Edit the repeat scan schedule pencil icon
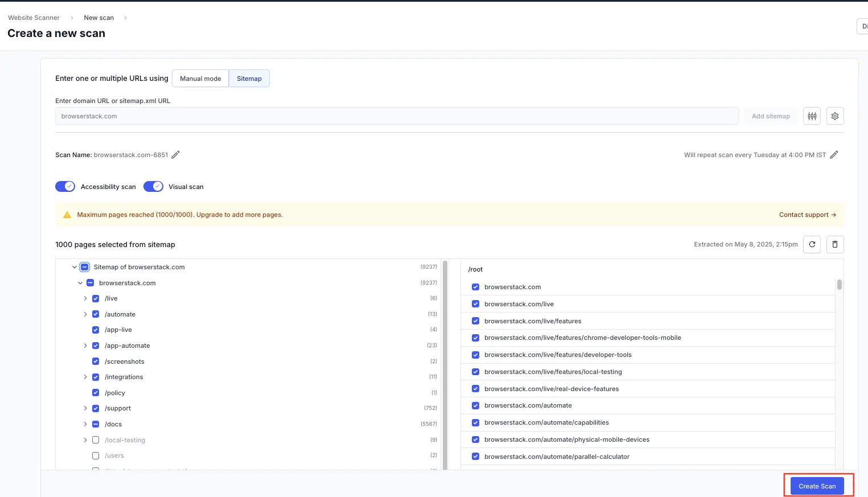Screen dimensions: 868x497 click(834, 155)
